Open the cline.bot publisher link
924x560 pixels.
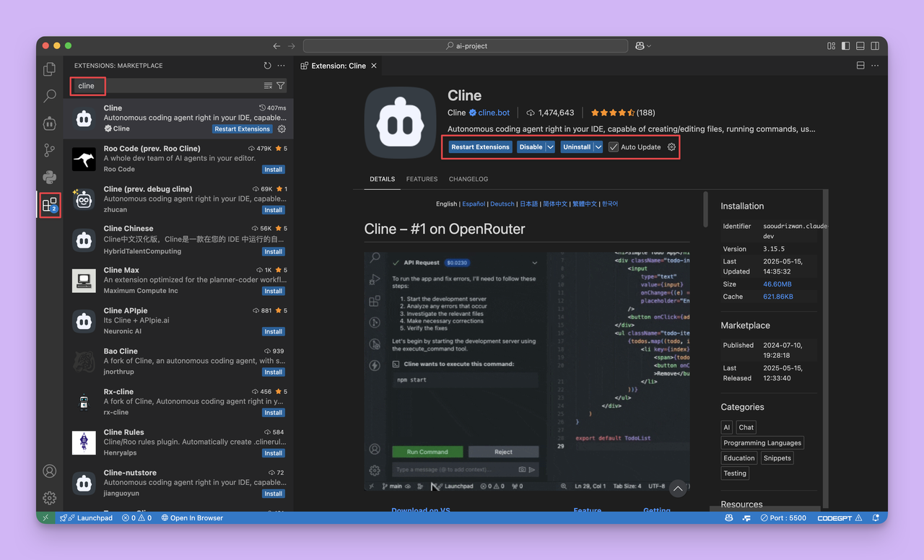click(x=494, y=113)
